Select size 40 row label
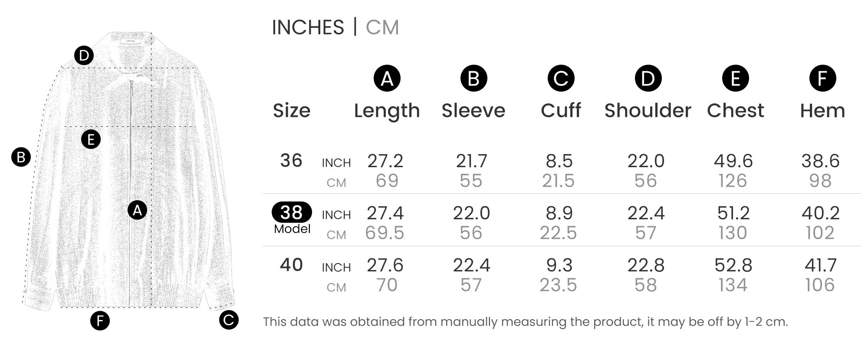 click(291, 265)
